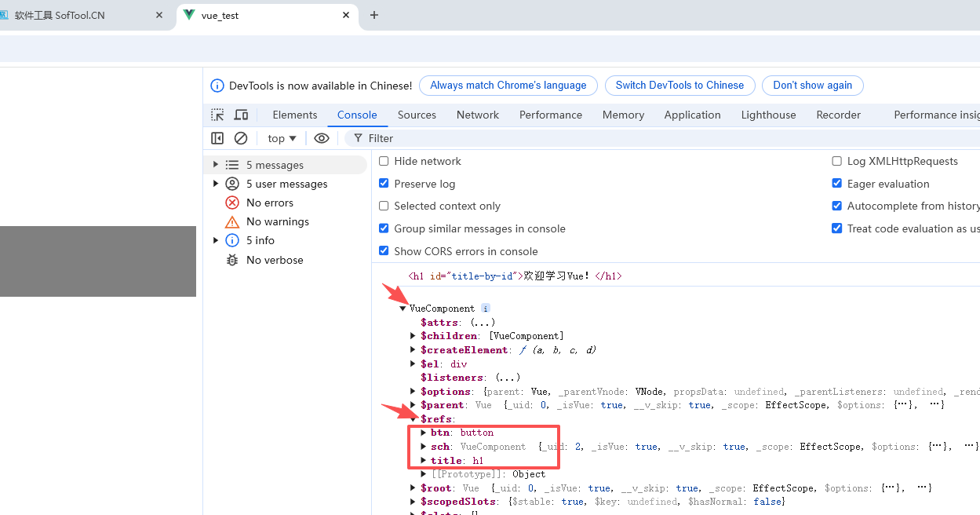
Task: Hide the console sidebar panel icon
Action: [x=217, y=138]
